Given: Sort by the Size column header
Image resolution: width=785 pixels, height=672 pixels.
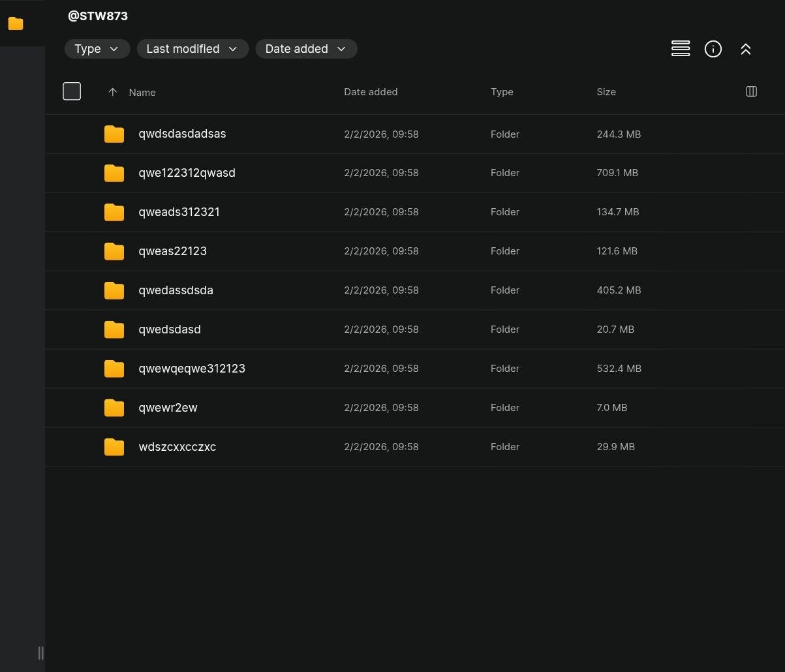Looking at the screenshot, I should [x=606, y=92].
